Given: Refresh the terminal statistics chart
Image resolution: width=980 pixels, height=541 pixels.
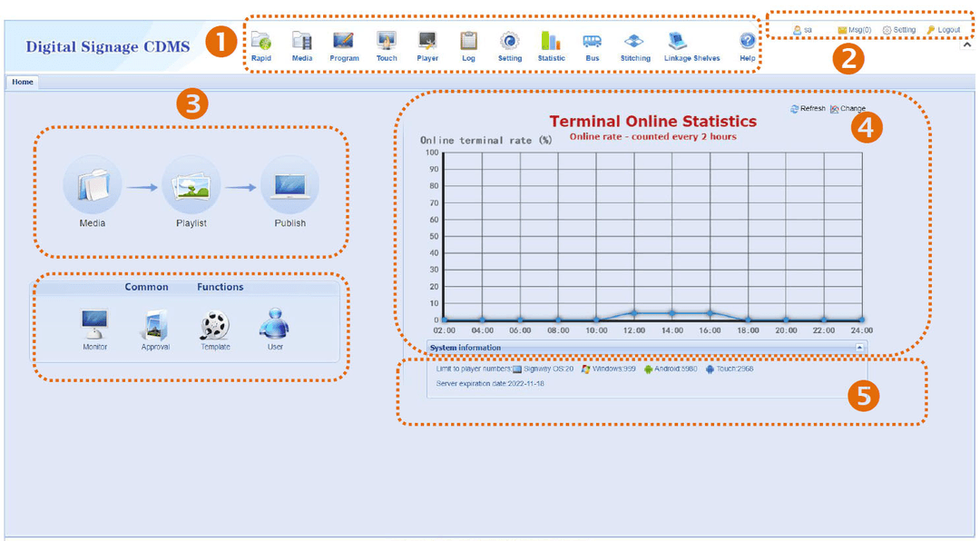Looking at the screenshot, I should pyautogui.click(x=808, y=109).
